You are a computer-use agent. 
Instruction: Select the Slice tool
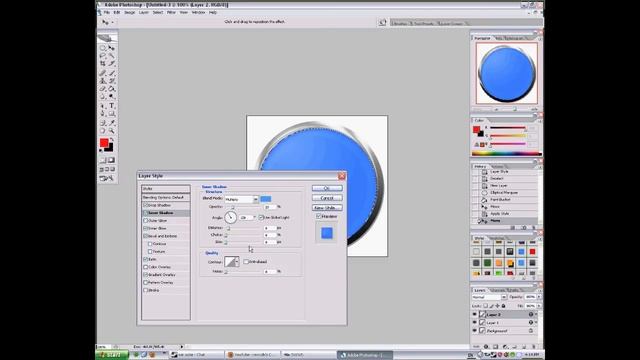(x=111, y=64)
